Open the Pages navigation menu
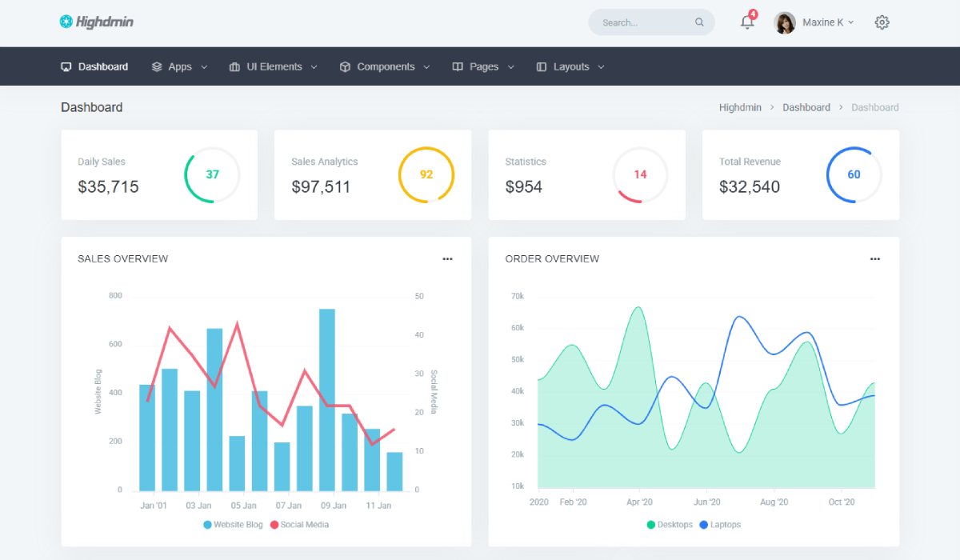 coord(483,67)
